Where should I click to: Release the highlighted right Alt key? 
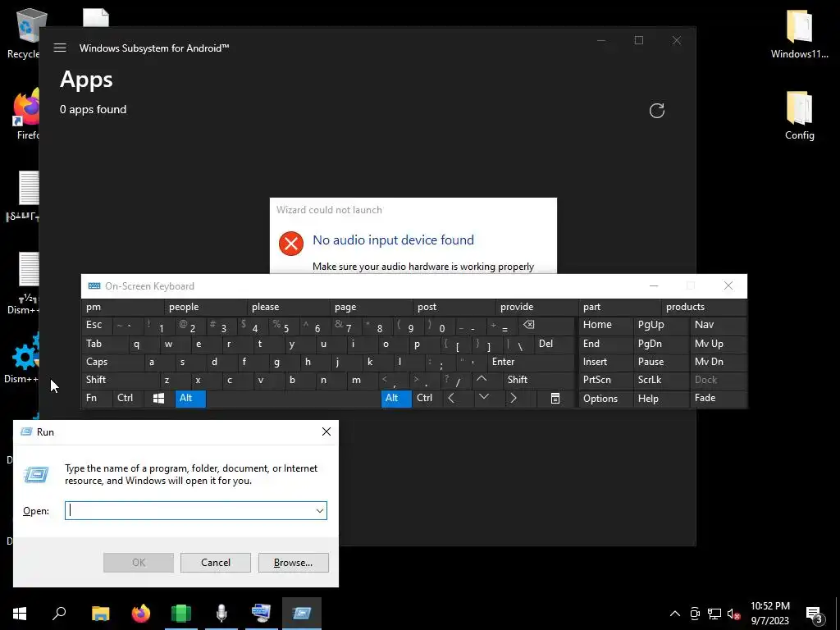click(x=396, y=398)
